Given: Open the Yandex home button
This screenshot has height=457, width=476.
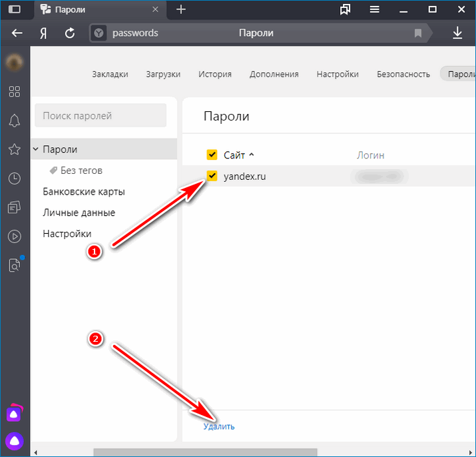Looking at the screenshot, I should pos(43,33).
